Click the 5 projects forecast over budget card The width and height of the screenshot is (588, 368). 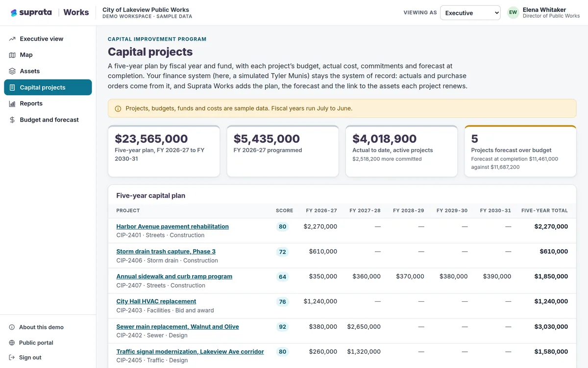(x=520, y=151)
